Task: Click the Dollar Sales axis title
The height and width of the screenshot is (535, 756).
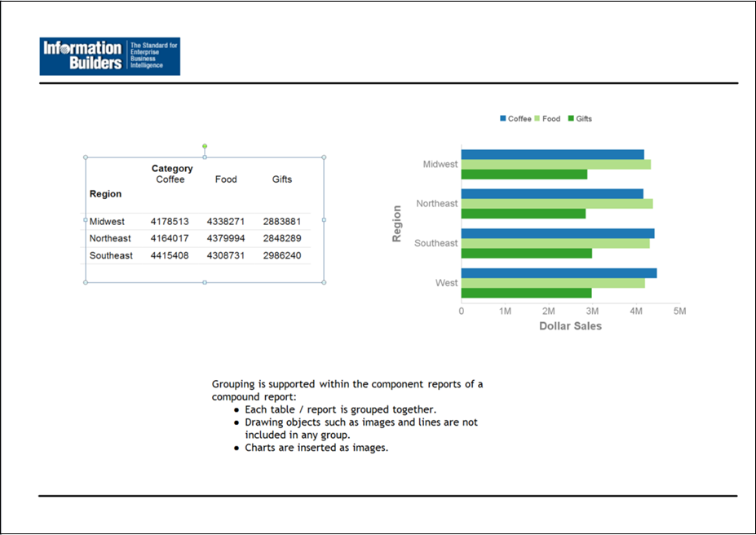Action: 570,326
